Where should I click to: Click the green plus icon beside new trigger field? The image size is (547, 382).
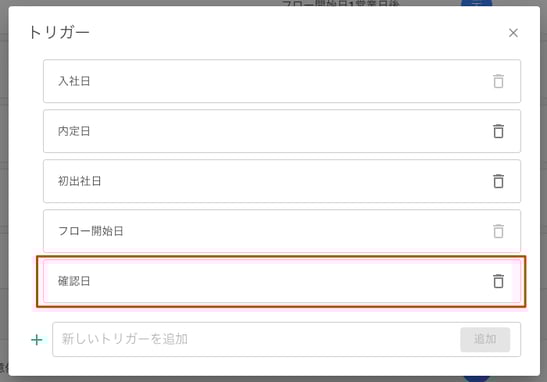pos(37,339)
